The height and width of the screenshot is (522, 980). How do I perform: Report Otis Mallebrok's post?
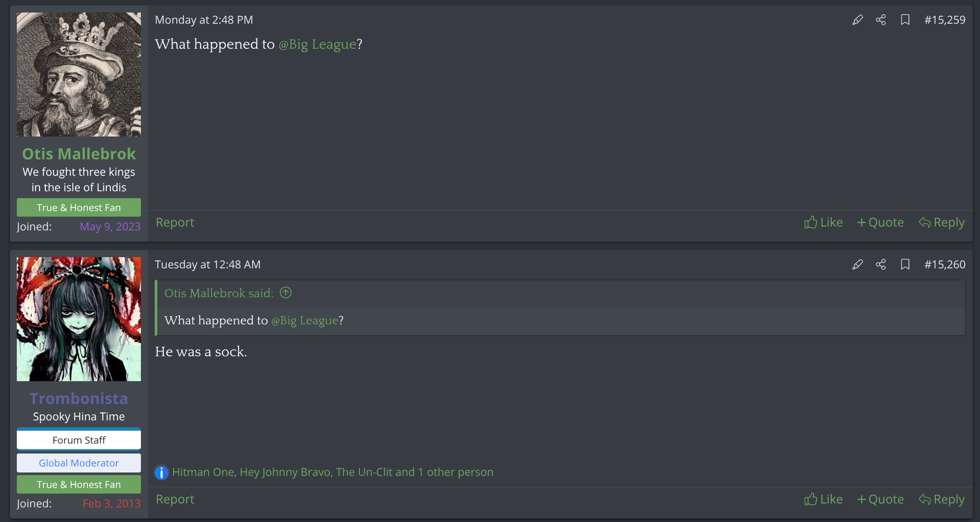[175, 222]
